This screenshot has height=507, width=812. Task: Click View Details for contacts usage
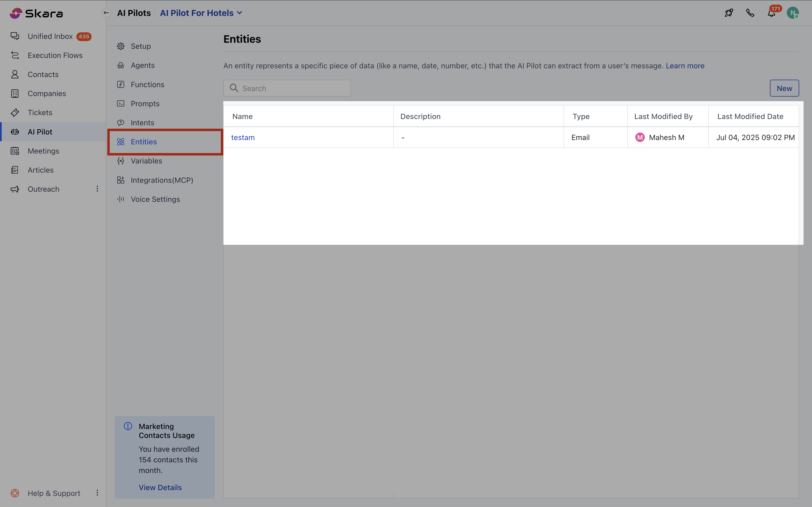point(160,487)
